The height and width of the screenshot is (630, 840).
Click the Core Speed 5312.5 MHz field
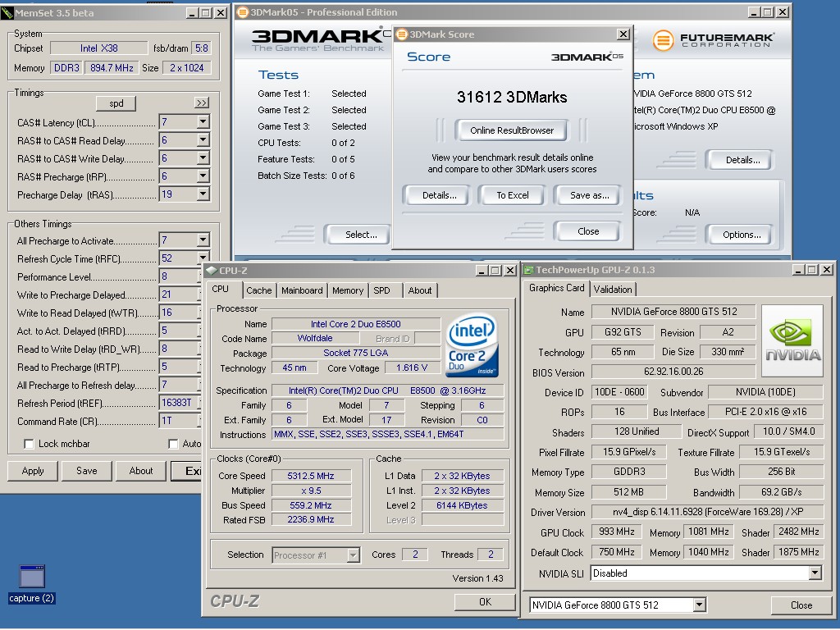click(311, 476)
